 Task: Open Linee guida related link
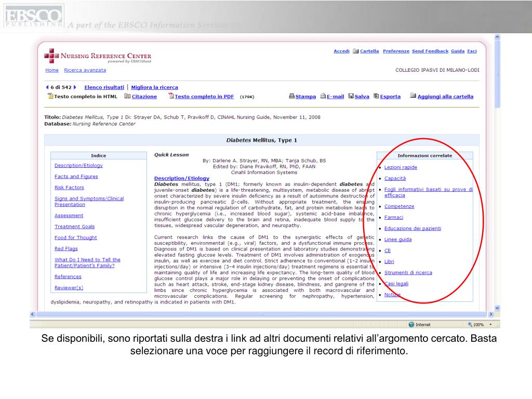(397, 239)
